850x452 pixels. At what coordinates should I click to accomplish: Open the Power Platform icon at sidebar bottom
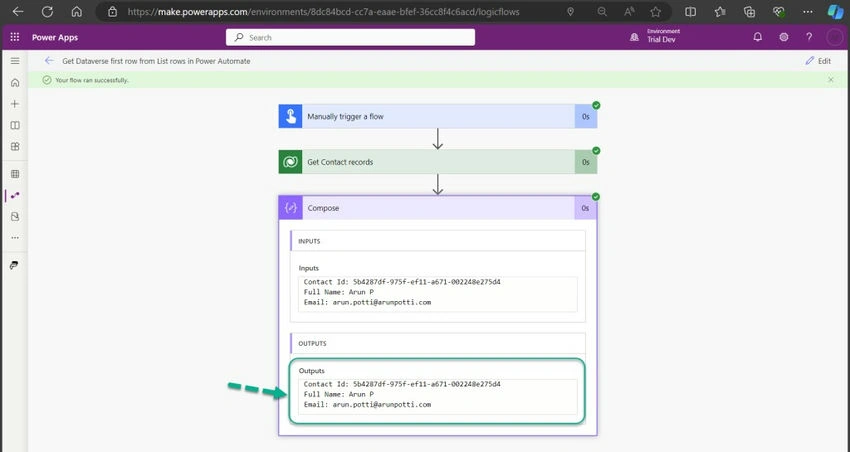point(14,265)
